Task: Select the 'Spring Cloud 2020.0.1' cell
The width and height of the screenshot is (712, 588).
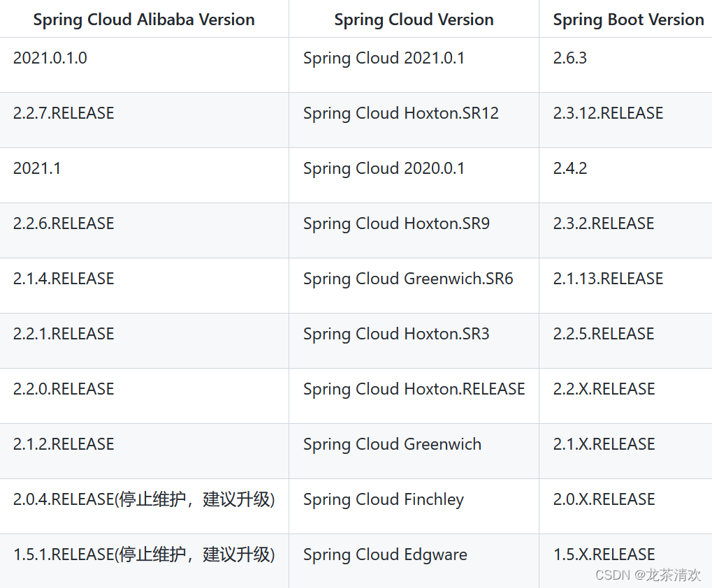Action: [x=414, y=175]
